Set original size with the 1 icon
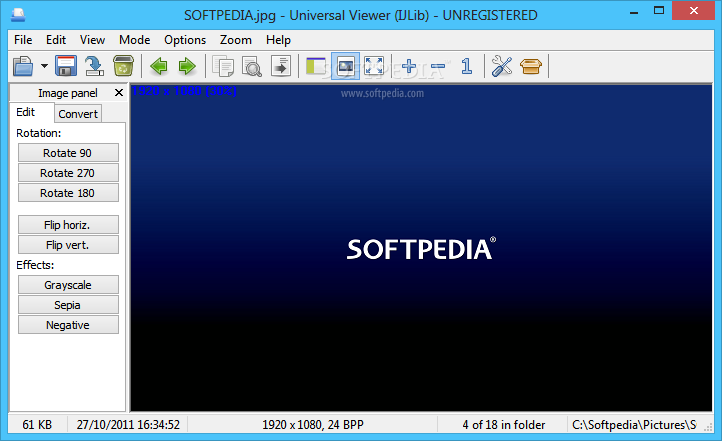722x441 pixels. point(466,66)
